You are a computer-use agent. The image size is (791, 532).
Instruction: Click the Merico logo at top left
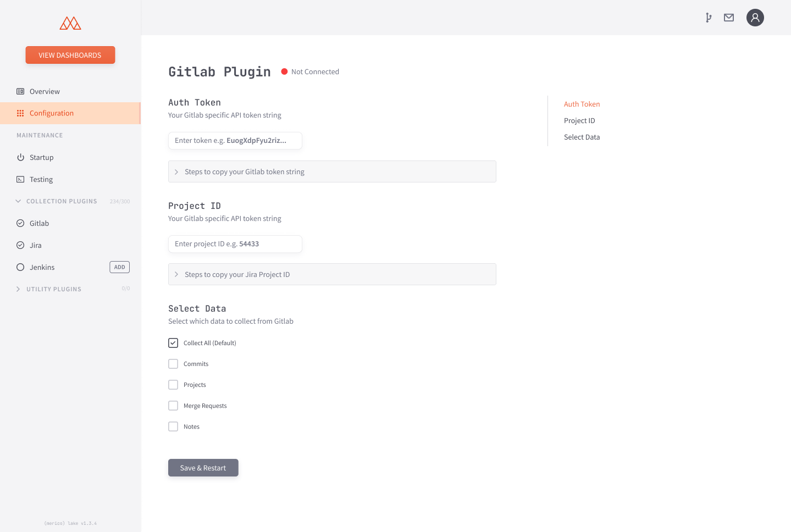(70, 24)
